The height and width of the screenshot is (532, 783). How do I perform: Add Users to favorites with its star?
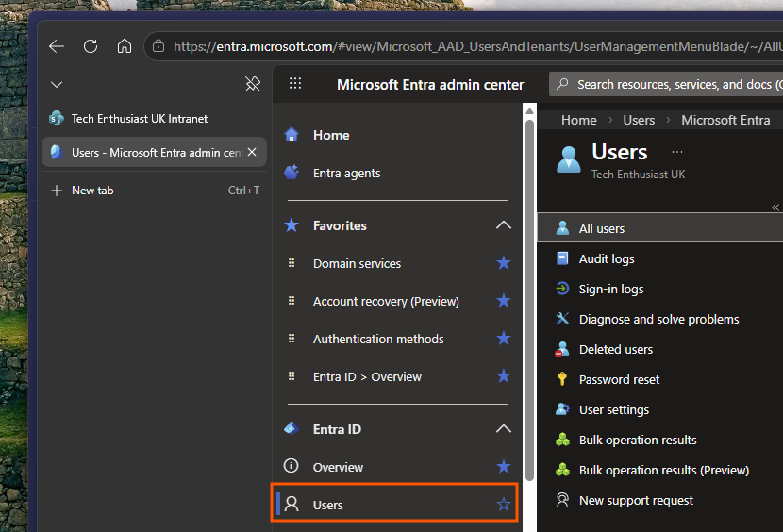(504, 505)
